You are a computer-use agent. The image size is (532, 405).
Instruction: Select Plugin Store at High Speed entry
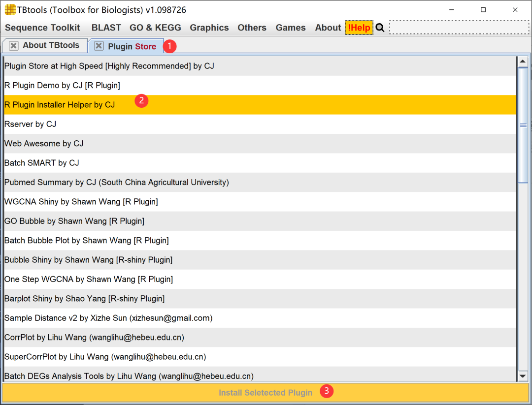[x=260, y=66]
